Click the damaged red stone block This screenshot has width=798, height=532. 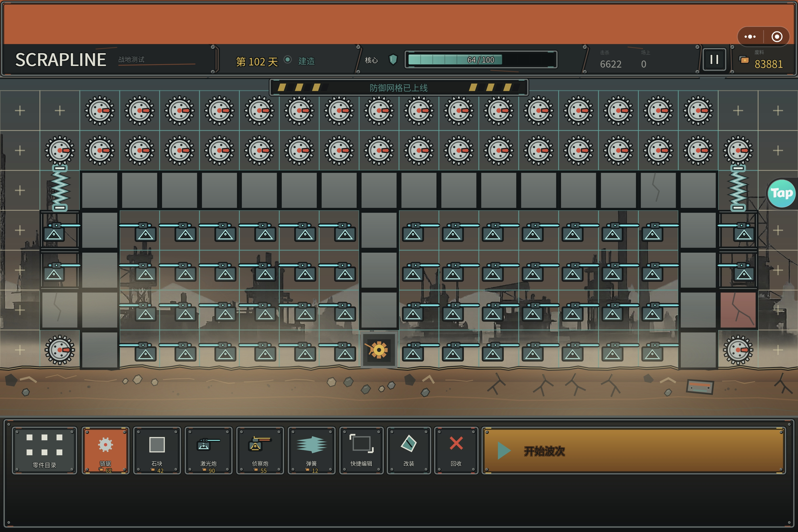click(738, 310)
